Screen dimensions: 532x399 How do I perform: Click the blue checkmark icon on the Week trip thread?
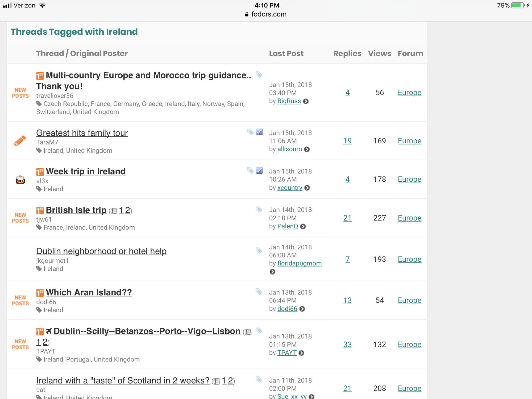coord(259,171)
